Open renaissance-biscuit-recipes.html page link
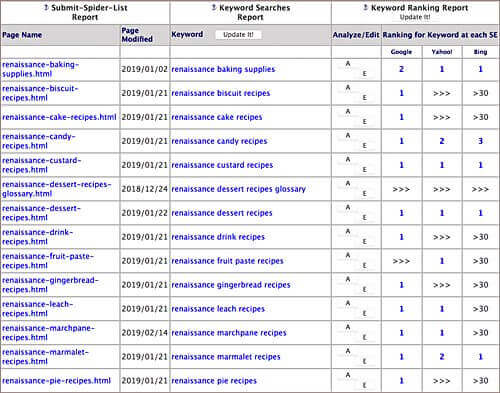The image size is (500, 393). pyautogui.click(x=40, y=93)
